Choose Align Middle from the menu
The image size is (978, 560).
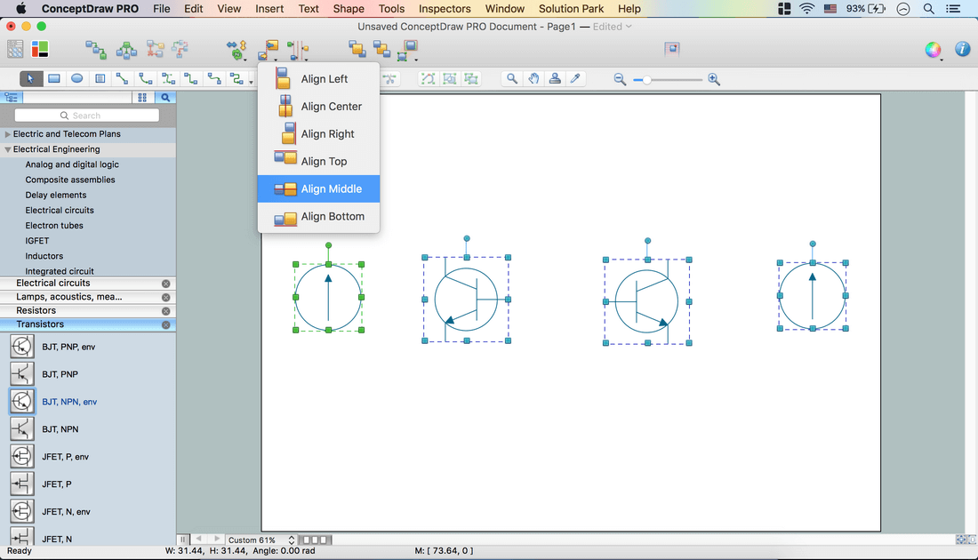pyautogui.click(x=331, y=188)
